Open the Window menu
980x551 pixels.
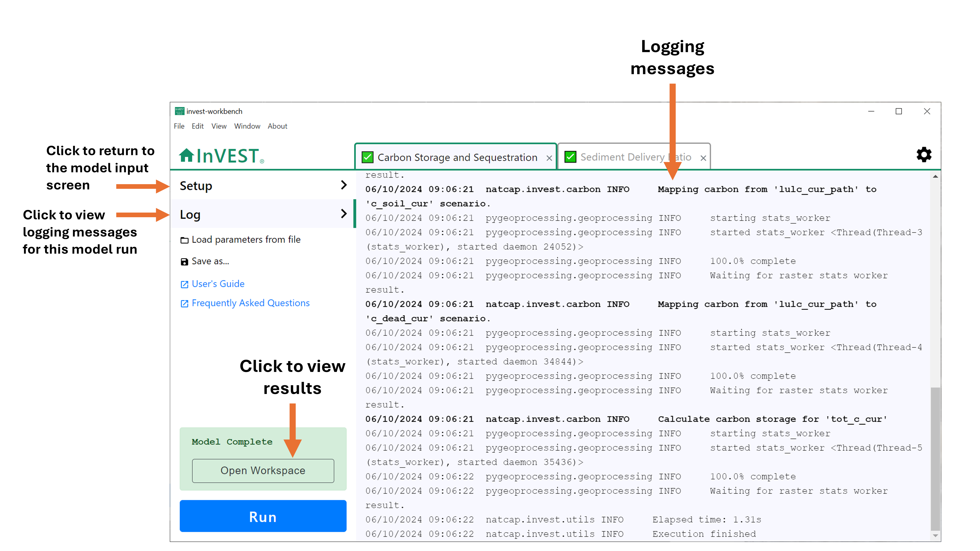coord(247,126)
